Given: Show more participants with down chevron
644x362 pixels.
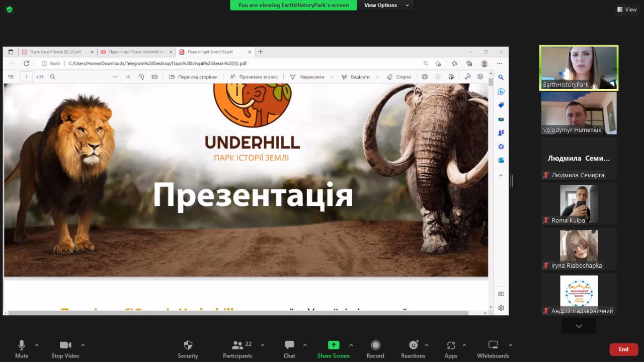Looking at the screenshot, I should coord(579,326).
